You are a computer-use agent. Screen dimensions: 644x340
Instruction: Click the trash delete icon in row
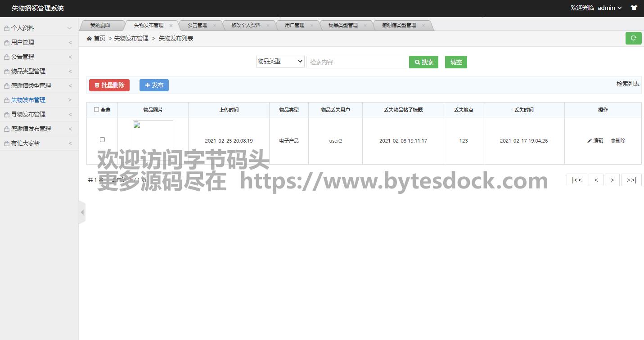point(613,141)
